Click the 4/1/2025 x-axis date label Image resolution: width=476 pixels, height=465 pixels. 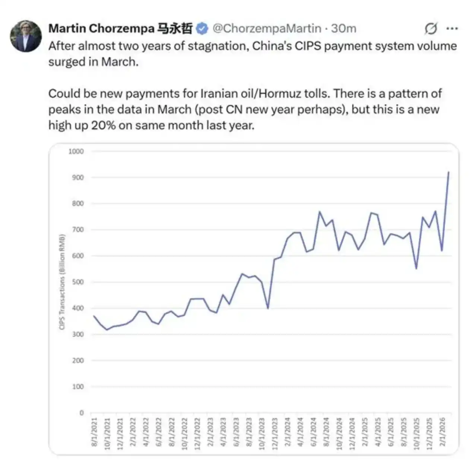378,433
